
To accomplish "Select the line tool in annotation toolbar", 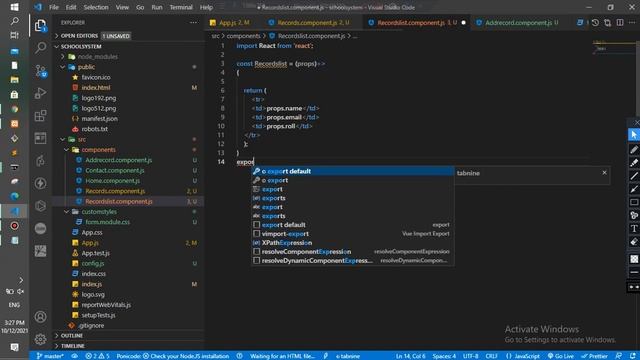I will click(634, 176).
